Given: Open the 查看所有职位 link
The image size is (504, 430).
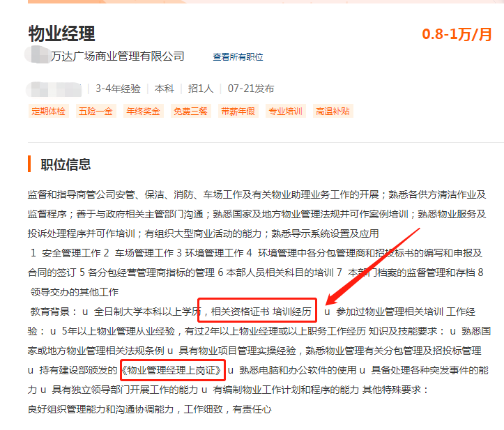Looking at the screenshot, I should tap(238, 57).
